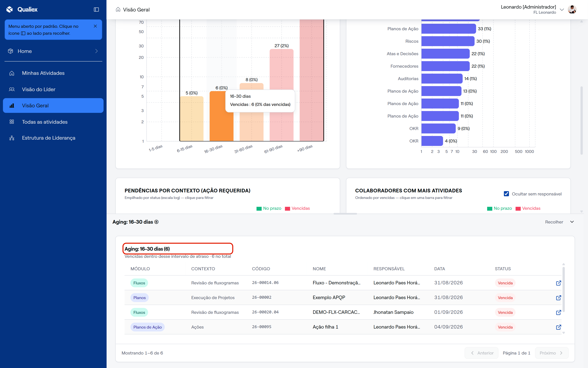Collapse the sidebar with the panel icon
588x368 pixels.
96,9
